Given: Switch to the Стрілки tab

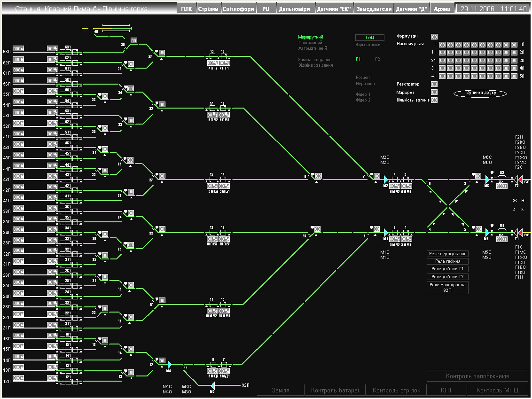Looking at the screenshot, I should pos(208,9).
